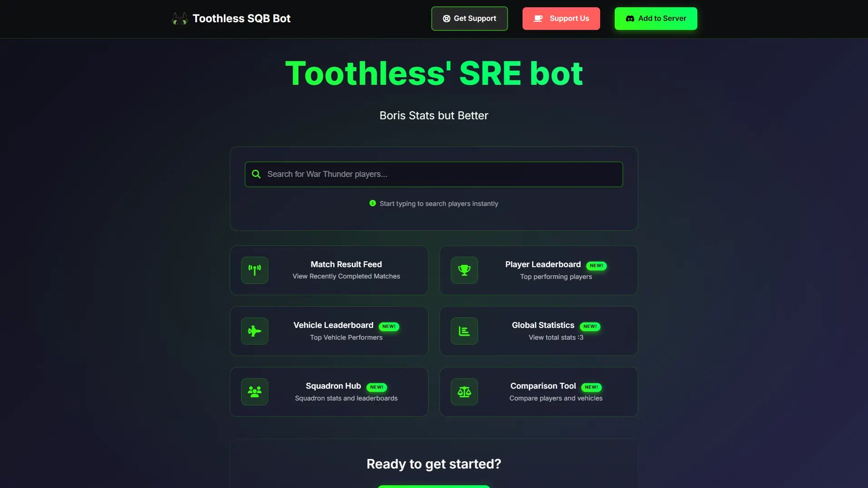The height and width of the screenshot is (488, 868).
Task: Click the green Add to Server button
Action: pyautogui.click(x=656, y=19)
